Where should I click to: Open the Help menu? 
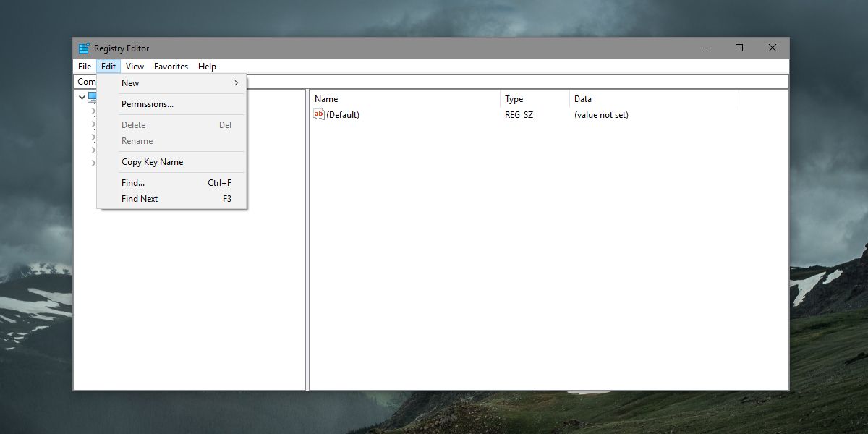(207, 66)
